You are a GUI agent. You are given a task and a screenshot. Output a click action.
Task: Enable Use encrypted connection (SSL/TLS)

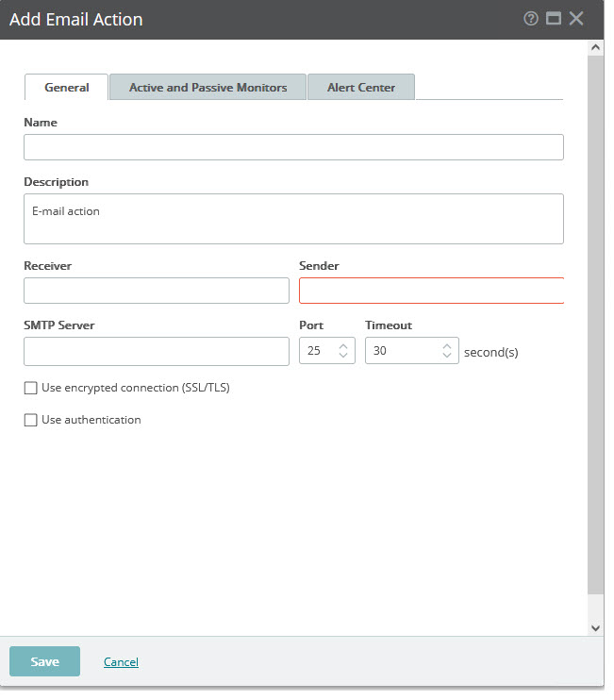click(x=30, y=388)
